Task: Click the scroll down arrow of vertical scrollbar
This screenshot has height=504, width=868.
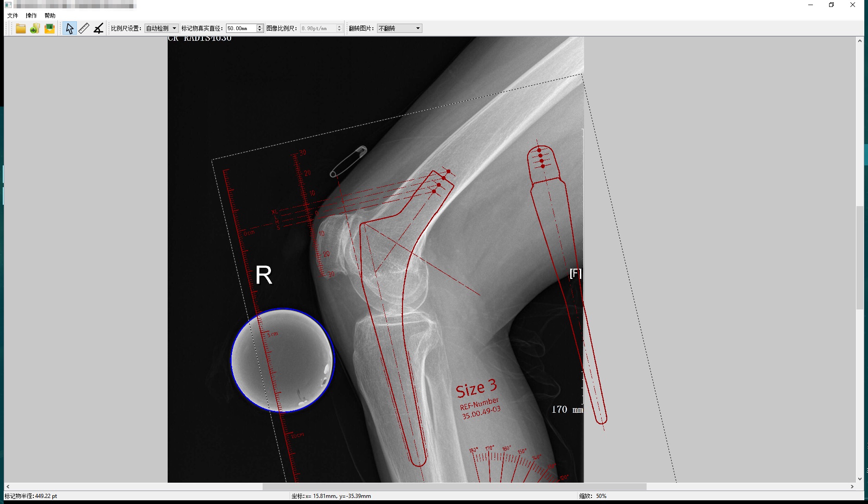Action: tap(860, 479)
